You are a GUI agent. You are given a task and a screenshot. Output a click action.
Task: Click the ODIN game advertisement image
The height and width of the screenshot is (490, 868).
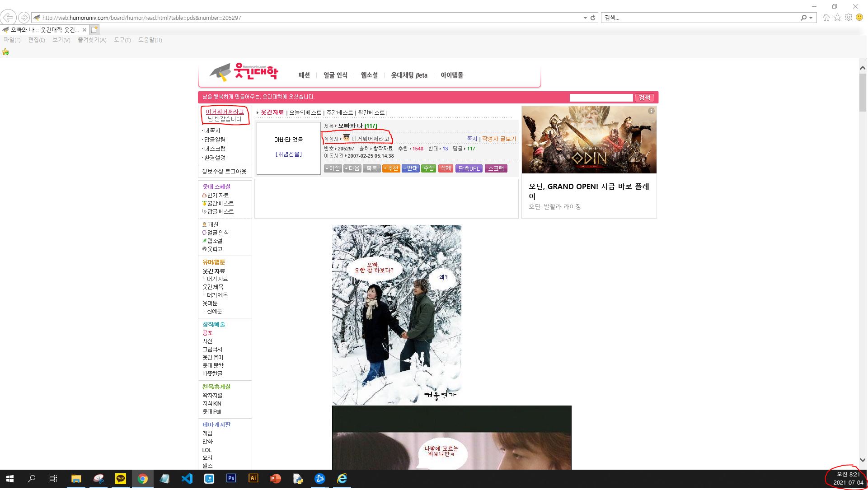click(x=589, y=140)
